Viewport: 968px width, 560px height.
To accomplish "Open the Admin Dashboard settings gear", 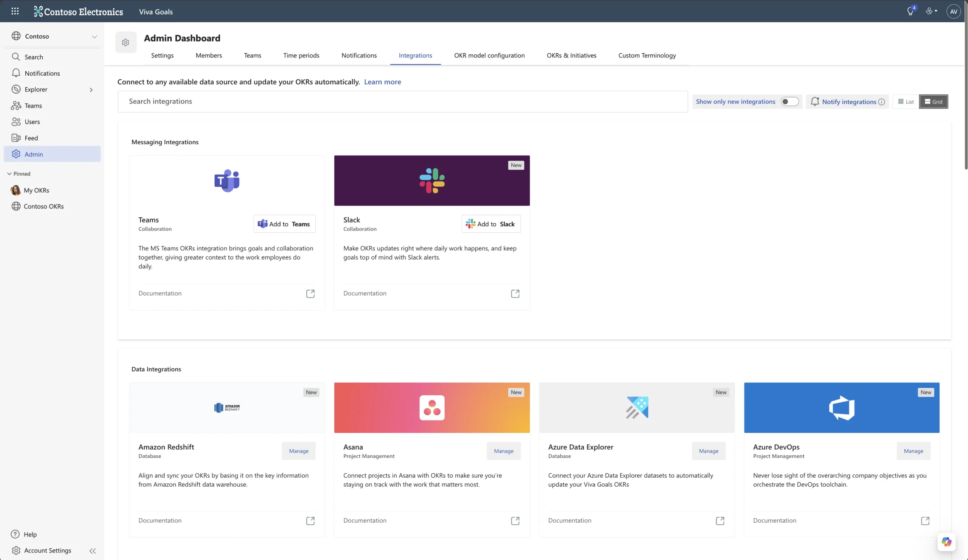I will tap(126, 42).
